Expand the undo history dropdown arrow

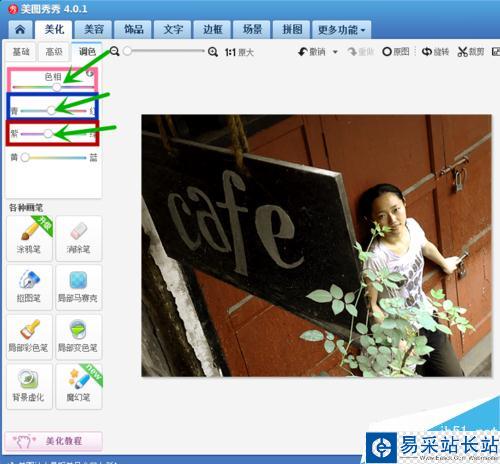point(335,52)
